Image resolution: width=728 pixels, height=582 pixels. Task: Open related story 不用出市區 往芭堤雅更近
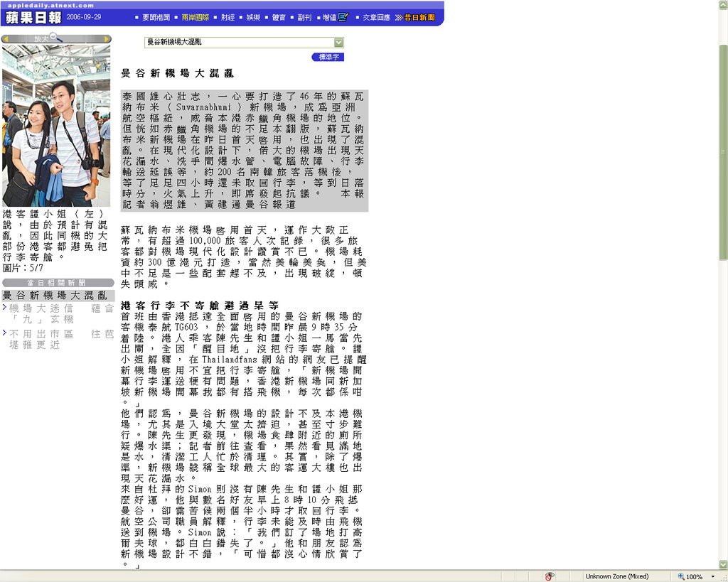60,338
